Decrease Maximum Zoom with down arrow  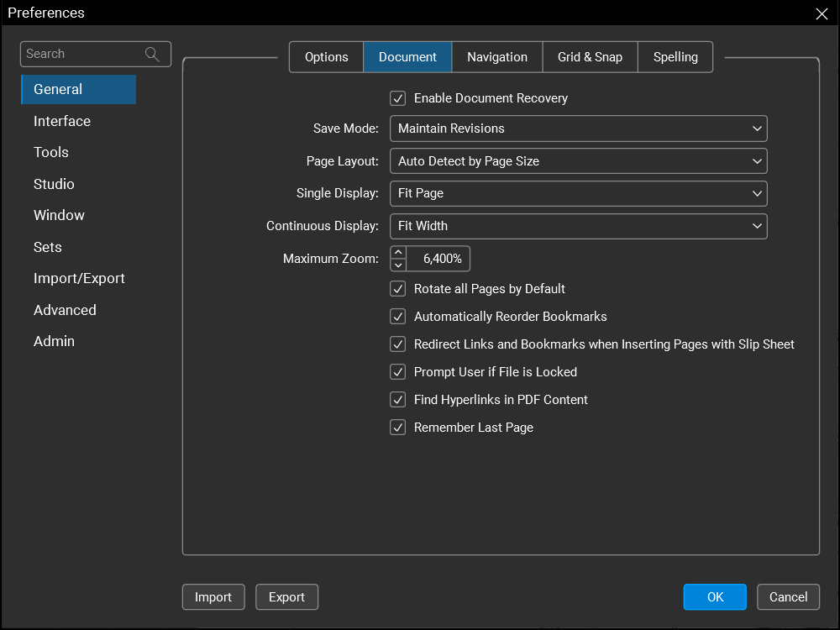(399, 265)
